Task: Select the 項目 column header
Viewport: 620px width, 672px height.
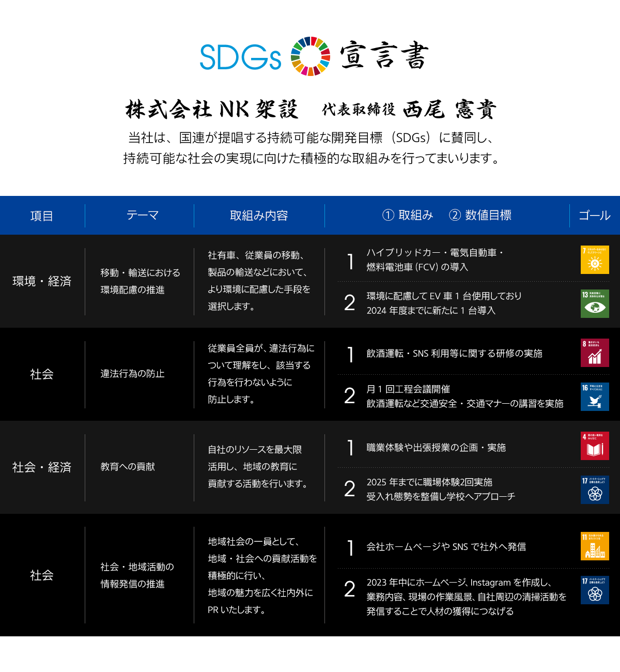Action: 42,216
